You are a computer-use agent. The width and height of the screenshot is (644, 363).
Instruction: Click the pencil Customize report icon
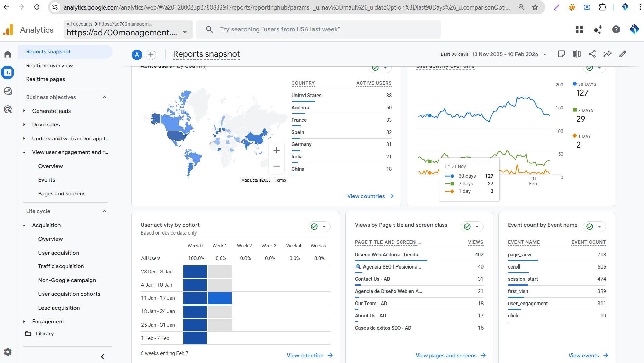tap(623, 54)
